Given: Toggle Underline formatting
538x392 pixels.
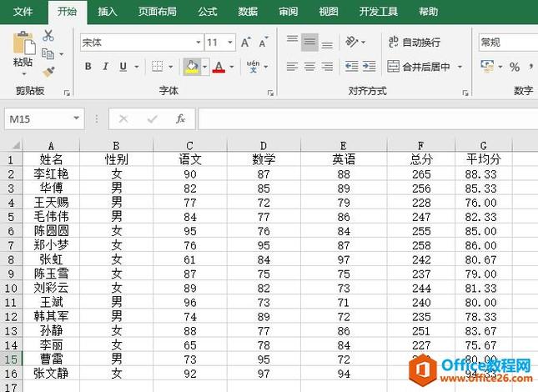Looking at the screenshot, I should pyautogui.click(x=123, y=66).
